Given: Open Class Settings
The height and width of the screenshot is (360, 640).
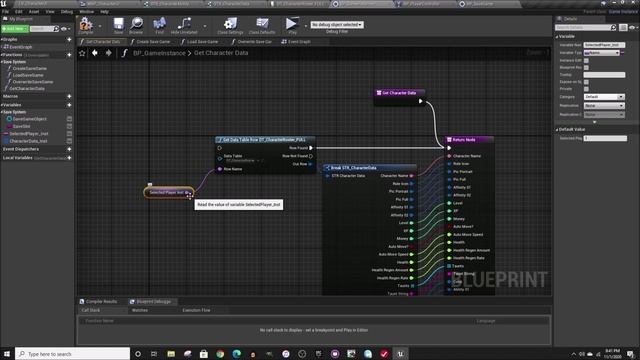Looking at the screenshot, I should coord(230,26).
